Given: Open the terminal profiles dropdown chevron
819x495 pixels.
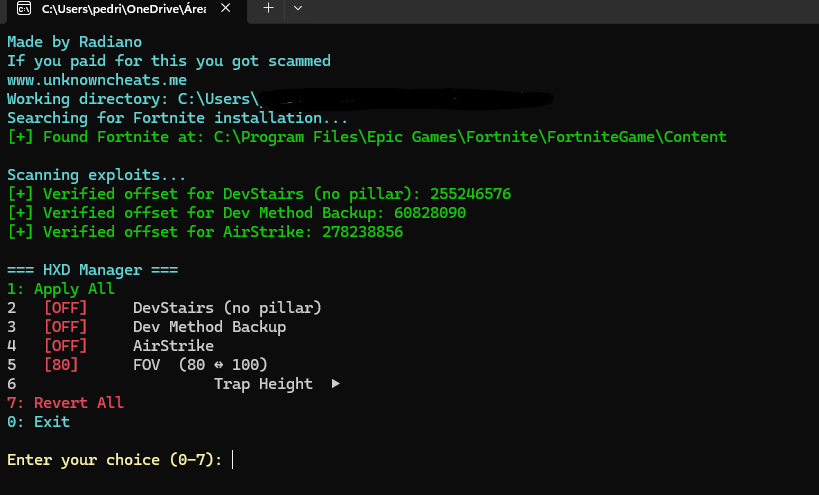Looking at the screenshot, I should 297,8.
